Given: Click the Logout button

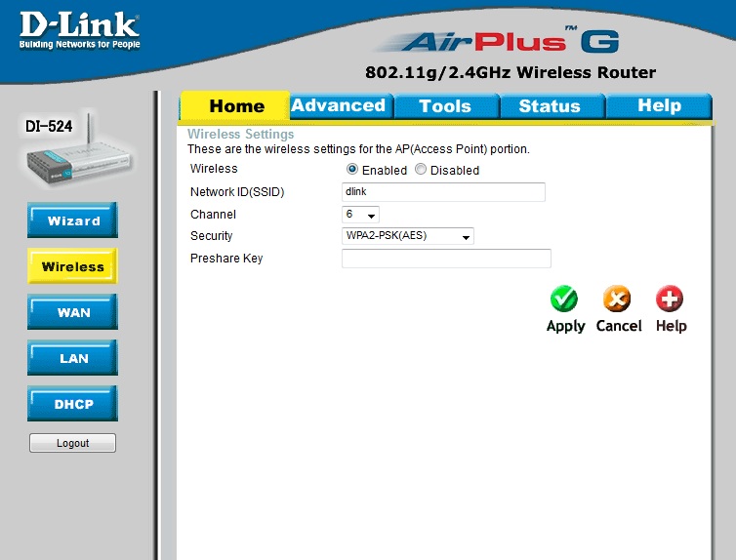Looking at the screenshot, I should click(73, 443).
